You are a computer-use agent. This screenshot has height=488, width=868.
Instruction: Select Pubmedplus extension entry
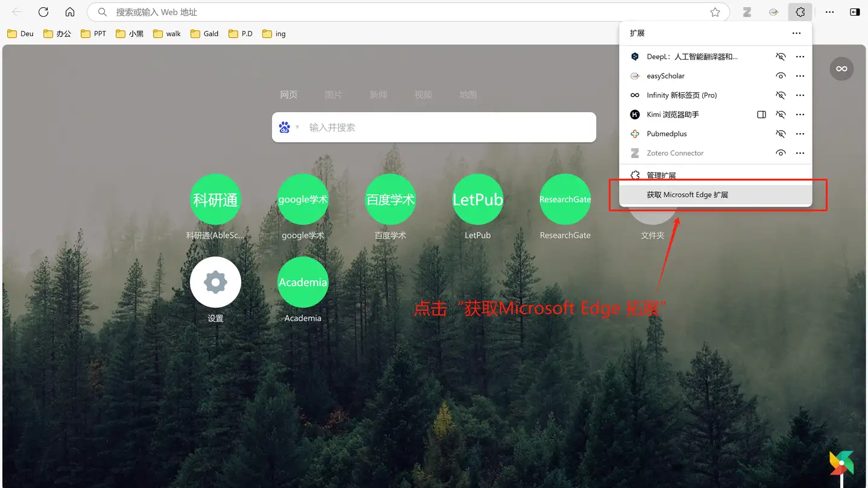(667, 134)
